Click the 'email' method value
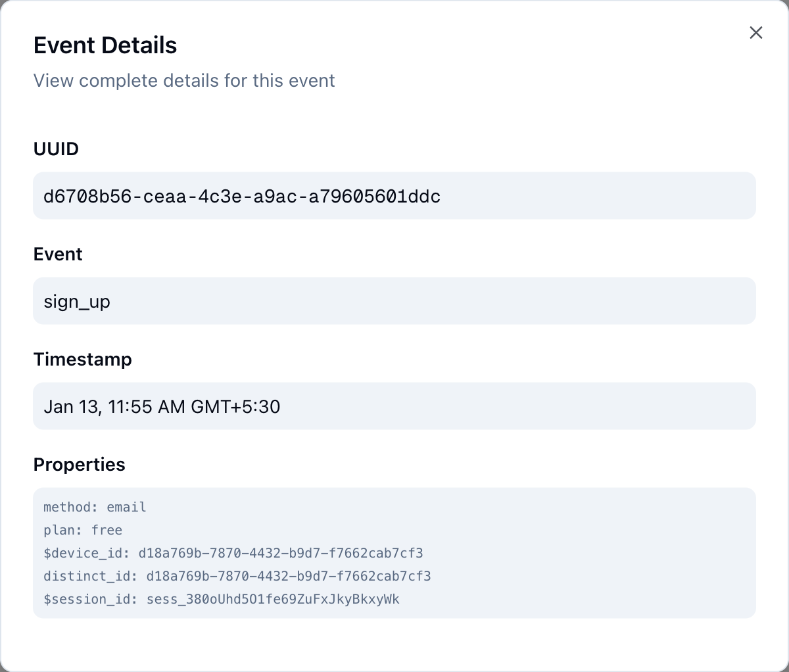The image size is (789, 672). [x=126, y=507]
